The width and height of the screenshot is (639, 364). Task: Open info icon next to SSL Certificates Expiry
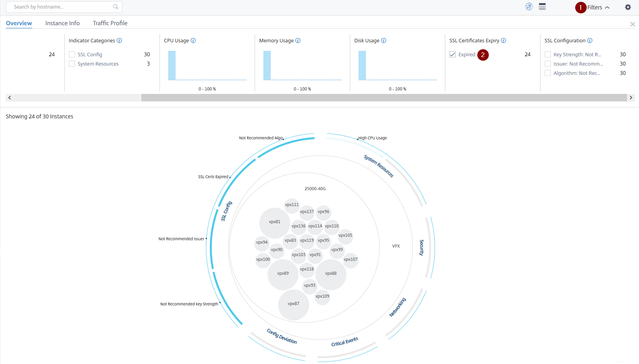point(503,40)
